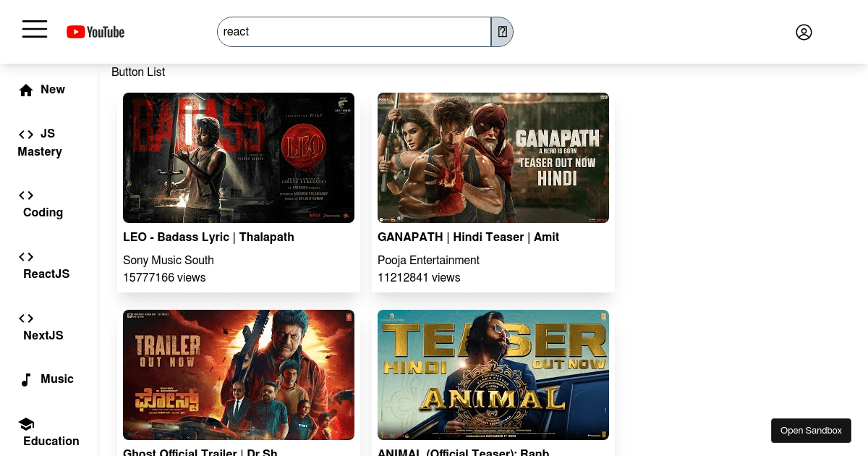Click the code icon next to ReactJS

coord(26,257)
